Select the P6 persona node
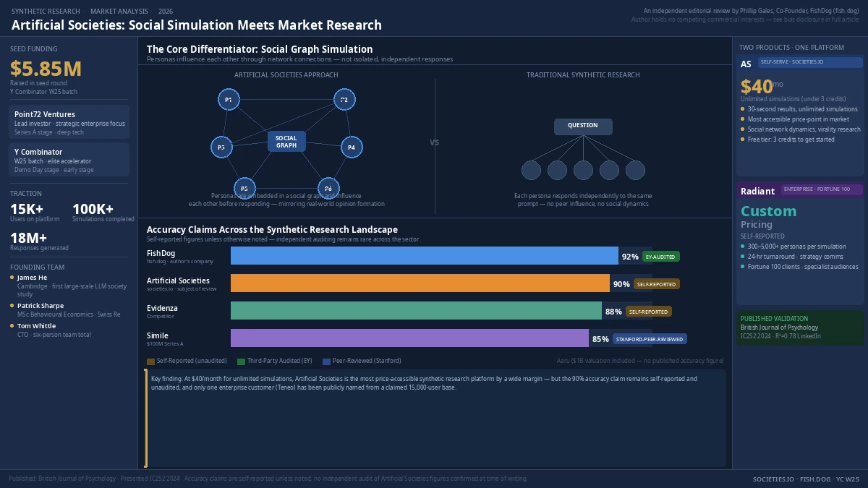This screenshot has height=488, width=868. [328, 188]
